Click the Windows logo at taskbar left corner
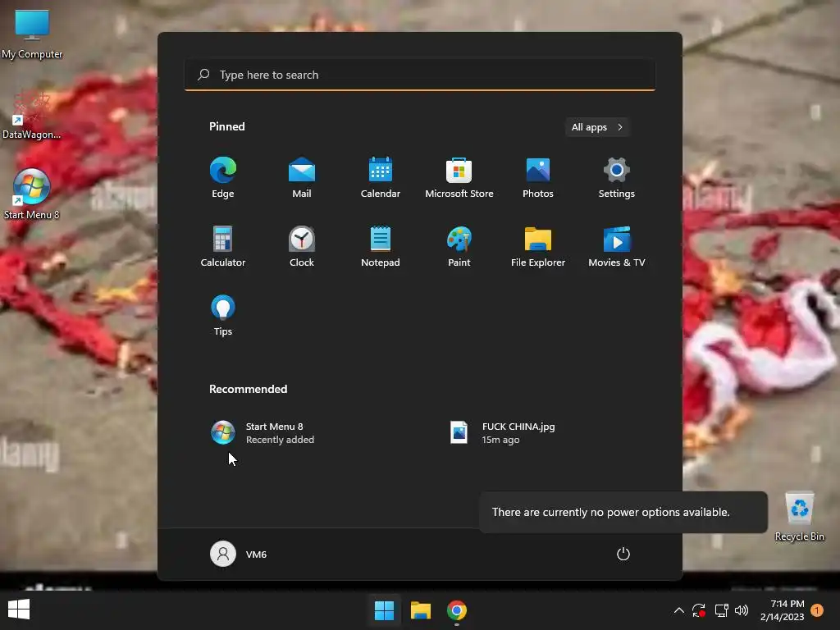Viewport: 840px width, 630px height. [x=19, y=609]
